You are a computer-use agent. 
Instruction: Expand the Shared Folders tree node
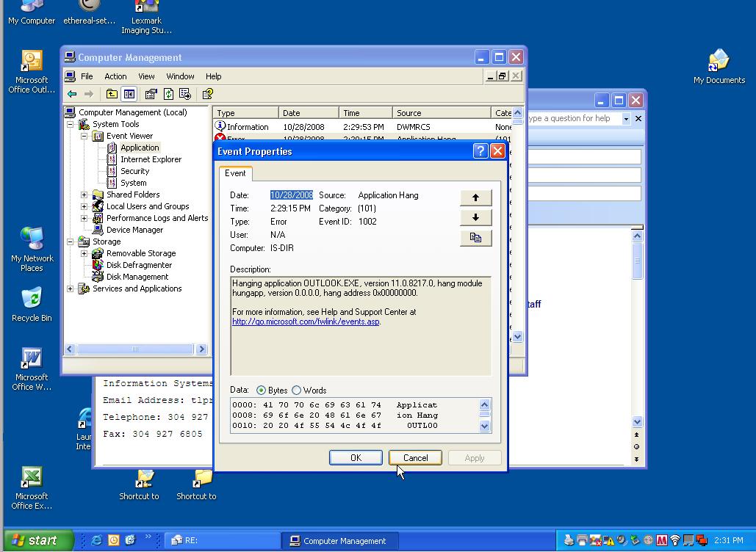point(84,195)
